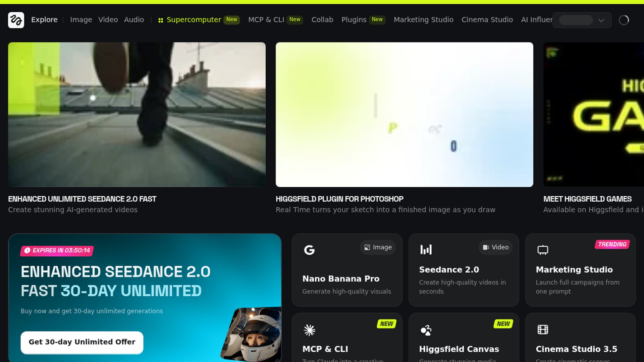This screenshot has height=362, width=644.
Task: Open Marketing Studio in top navigation
Action: click(x=423, y=20)
